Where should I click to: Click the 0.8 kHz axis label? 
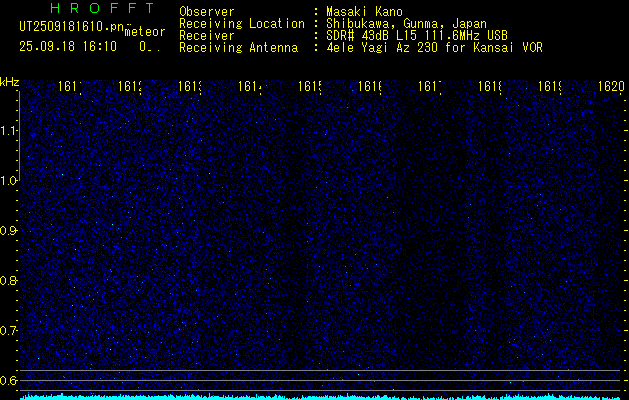coord(9,280)
